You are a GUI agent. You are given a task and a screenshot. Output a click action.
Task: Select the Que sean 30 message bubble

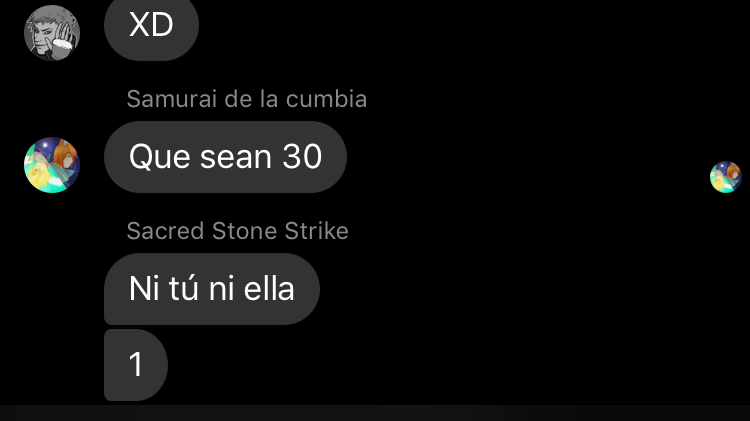pos(225,157)
